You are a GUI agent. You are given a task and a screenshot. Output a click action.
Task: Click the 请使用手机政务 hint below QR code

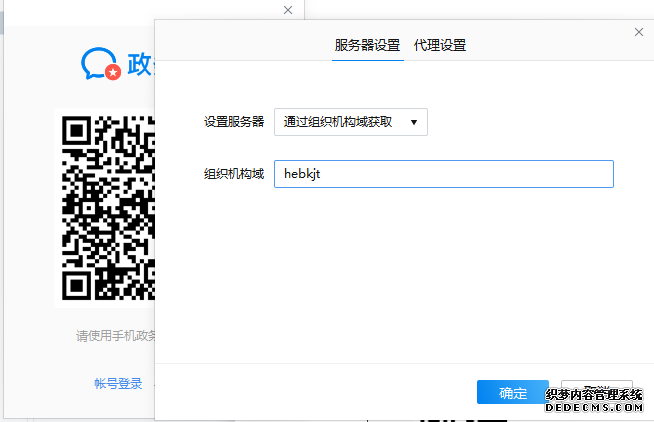(x=115, y=336)
